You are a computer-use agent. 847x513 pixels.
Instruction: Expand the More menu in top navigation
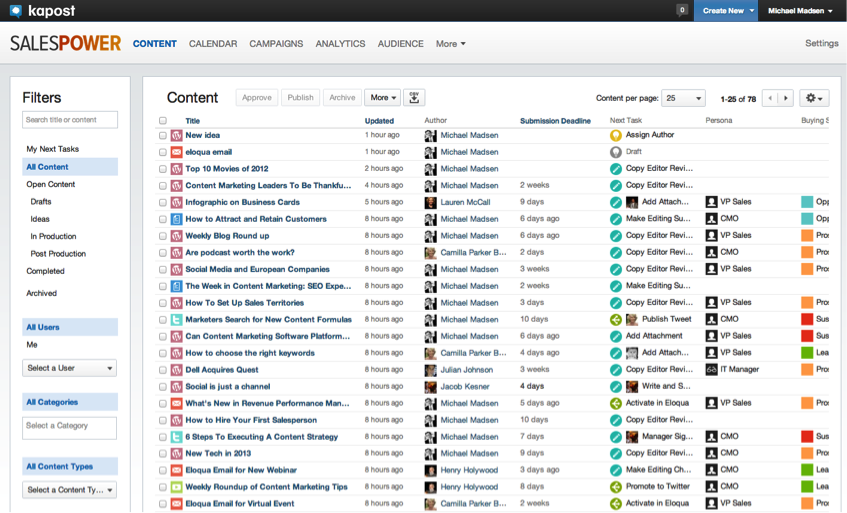coord(451,44)
